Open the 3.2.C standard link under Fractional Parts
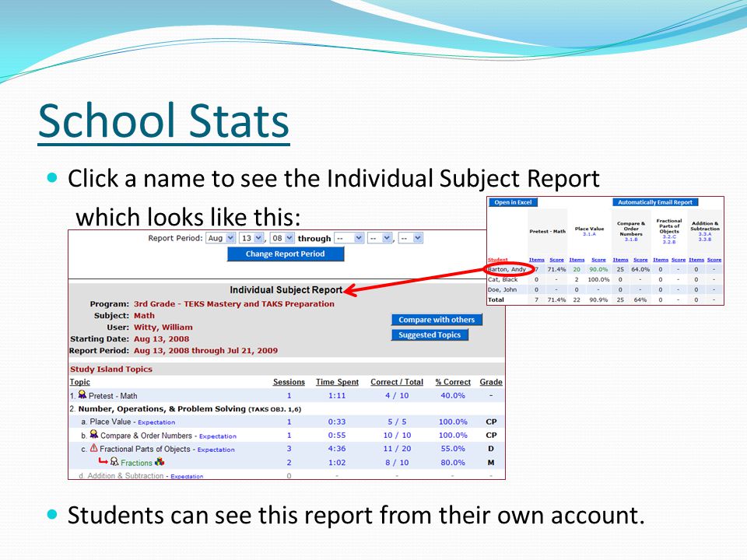Viewport: 747px width, 560px height. point(669,236)
